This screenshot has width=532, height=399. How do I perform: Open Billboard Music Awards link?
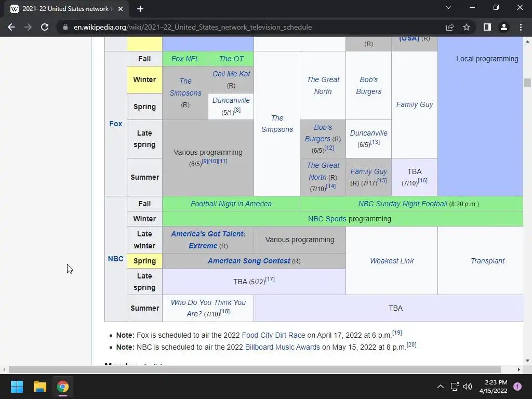[x=282, y=348]
